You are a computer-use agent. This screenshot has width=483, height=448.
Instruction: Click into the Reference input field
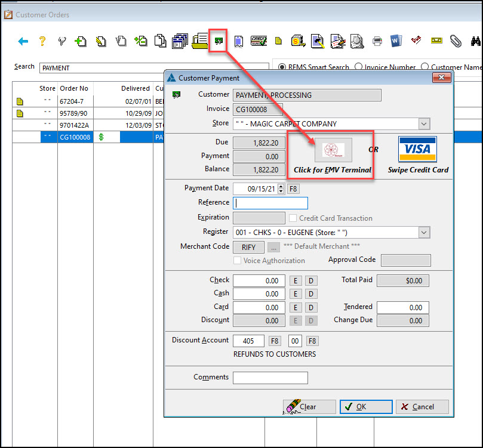coord(270,203)
